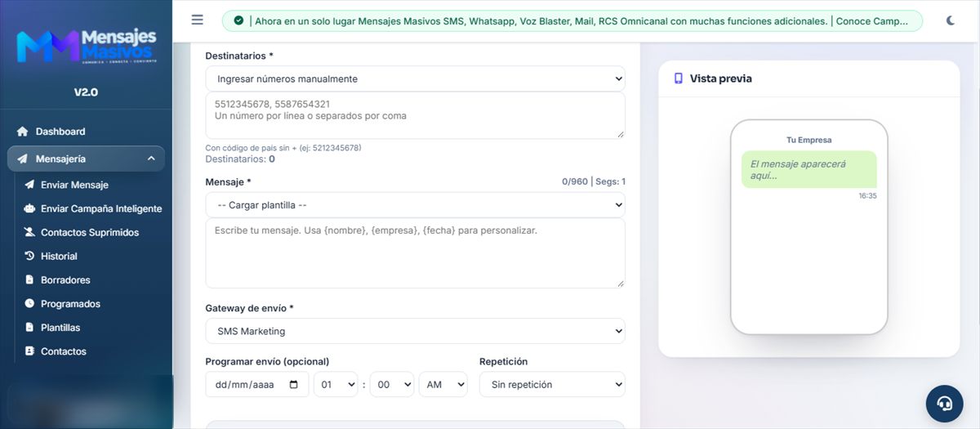Click the Borradores file icon
This screenshot has width=980, height=429.
click(x=30, y=279)
